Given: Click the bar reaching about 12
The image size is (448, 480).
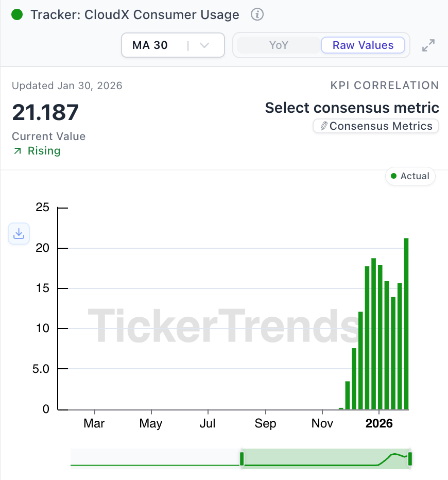Looking at the screenshot, I should [360, 361].
